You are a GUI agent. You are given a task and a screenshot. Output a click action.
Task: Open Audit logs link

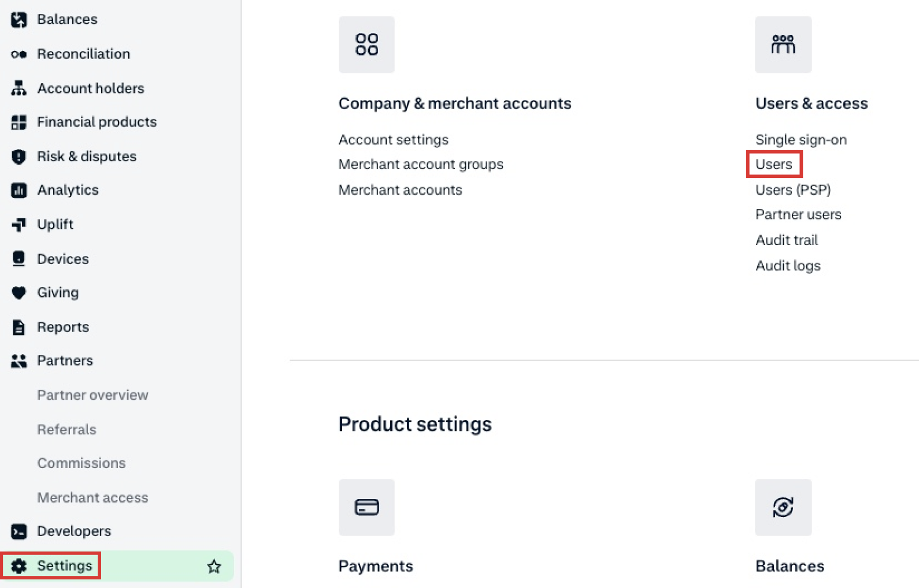point(788,266)
